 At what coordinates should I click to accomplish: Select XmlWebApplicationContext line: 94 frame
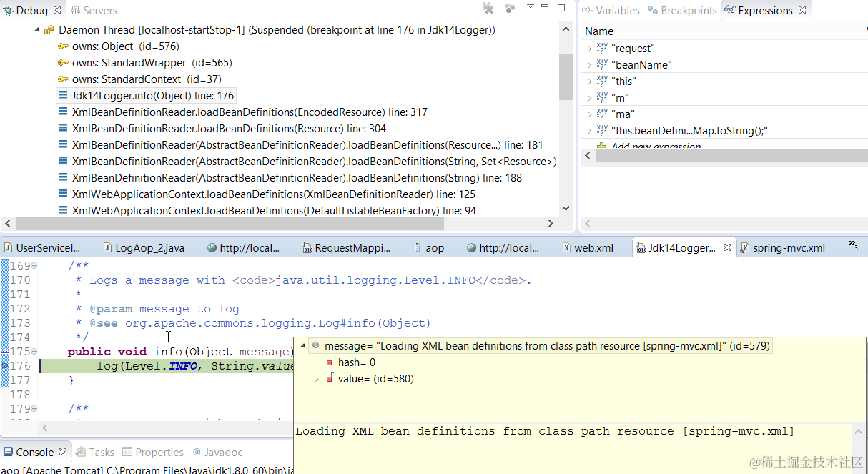pos(267,211)
